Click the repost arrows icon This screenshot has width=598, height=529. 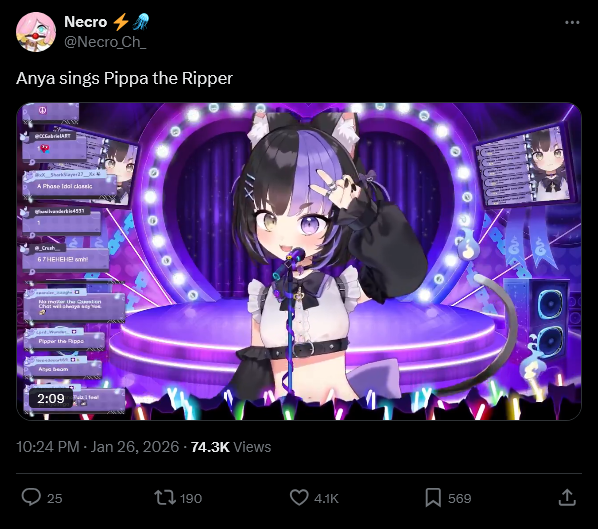coord(165,498)
